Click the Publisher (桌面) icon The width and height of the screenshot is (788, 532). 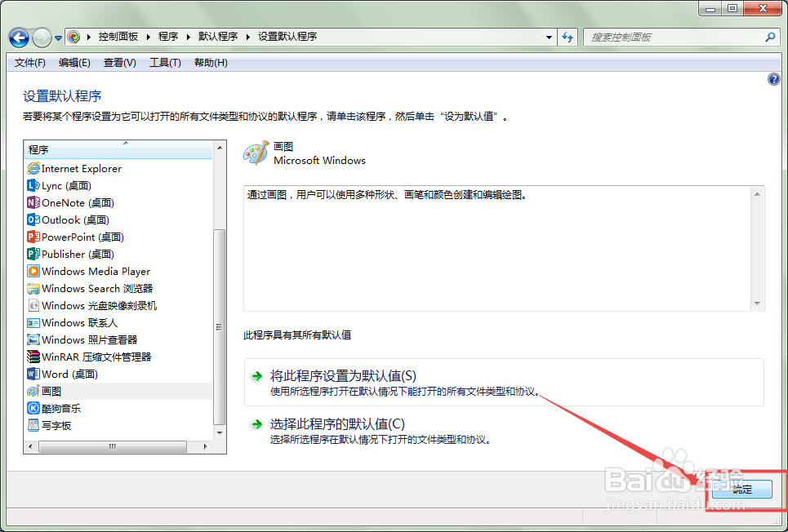tap(33, 254)
